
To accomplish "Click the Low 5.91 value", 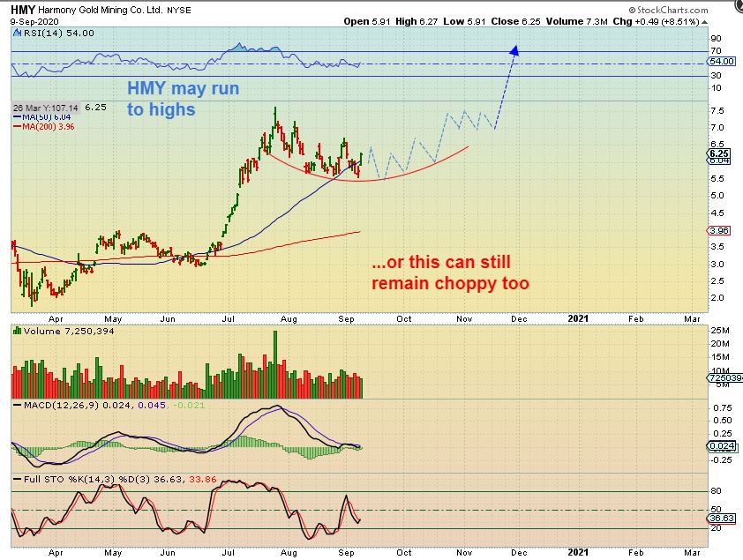I will click(x=464, y=22).
